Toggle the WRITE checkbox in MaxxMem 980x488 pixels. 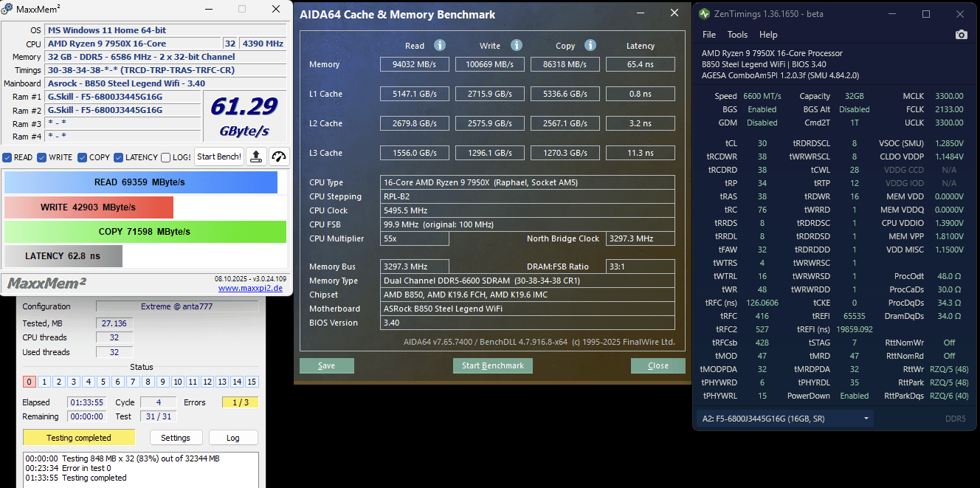point(42,157)
